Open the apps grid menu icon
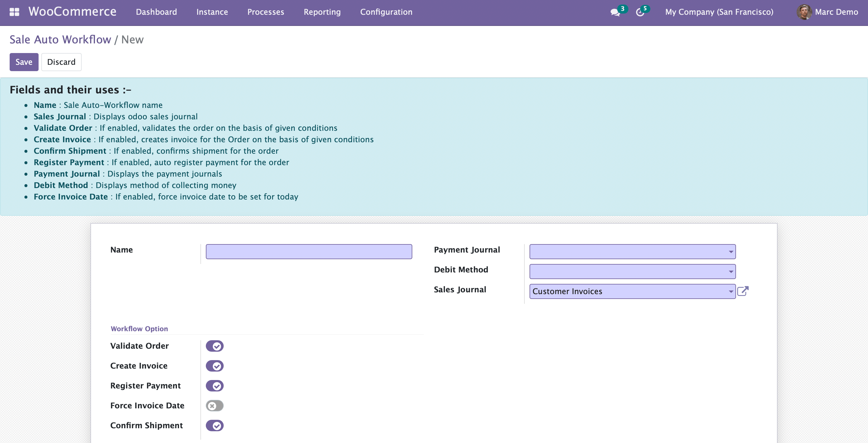This screenshot has width=868, height=443. click(x=14, y=12)
